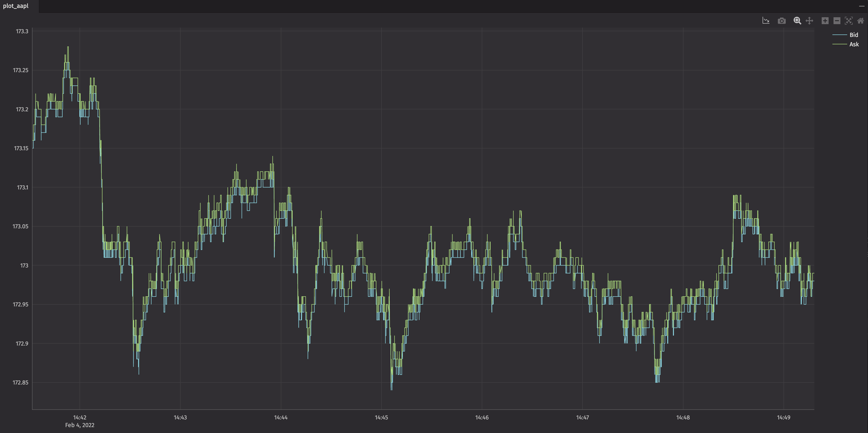This screenshot has height=433, width=868.
Task: Activate the pan arrows tool
Action: [809, 21]
